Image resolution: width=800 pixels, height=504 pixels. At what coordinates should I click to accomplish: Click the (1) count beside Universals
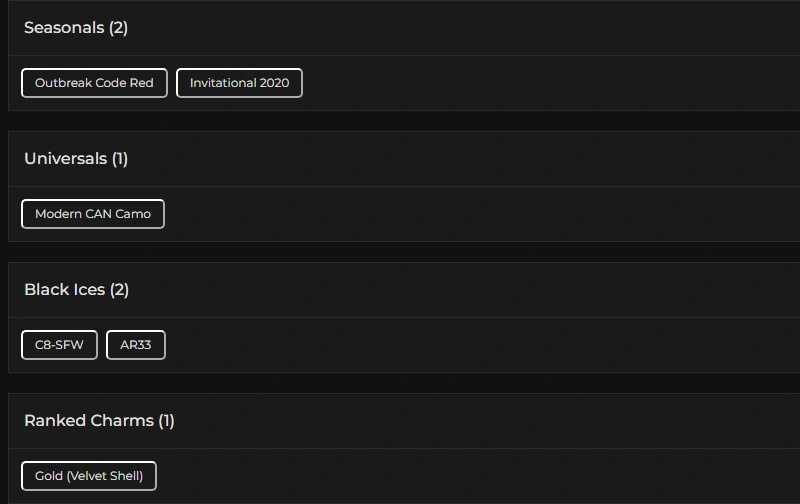point(120,159)
